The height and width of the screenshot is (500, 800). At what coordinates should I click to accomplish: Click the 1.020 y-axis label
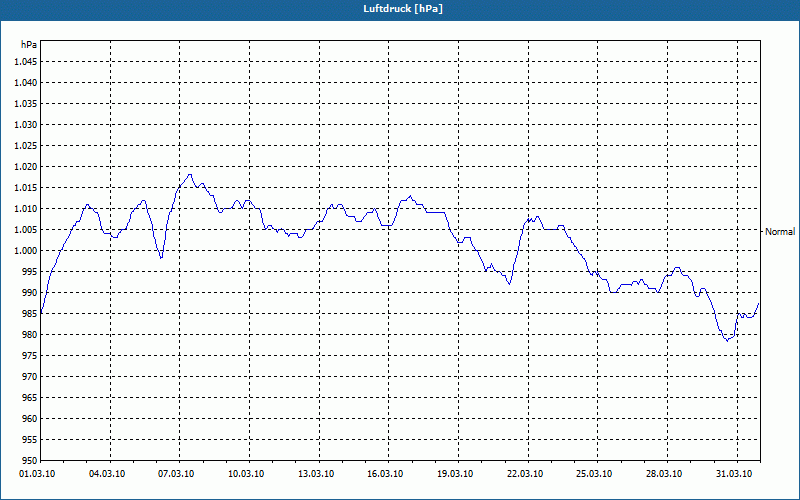[25, 167]
